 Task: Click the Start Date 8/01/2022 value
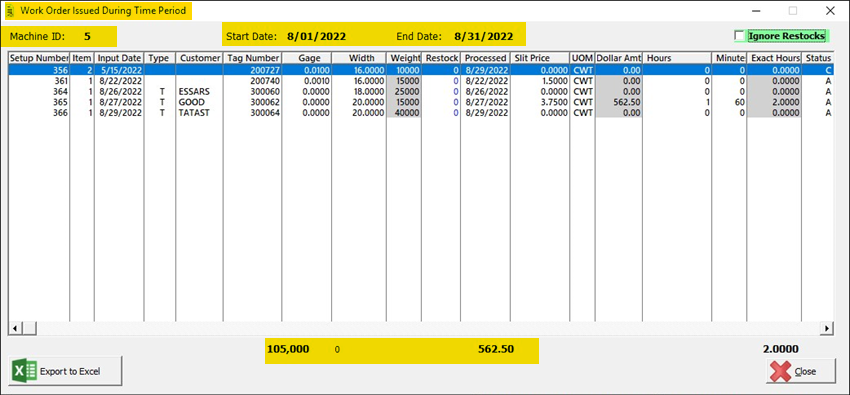point(317,36)
